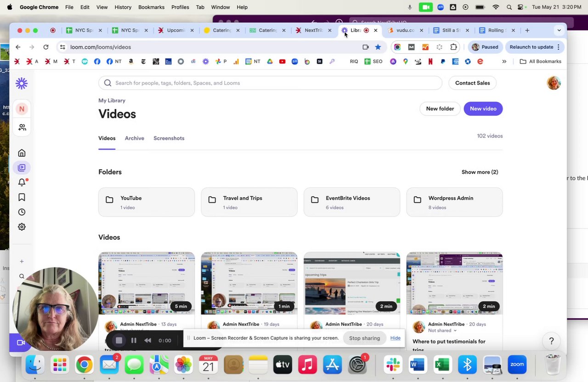Open the Netflix bookmark in bookmarks bar
Image resolution: width=588 pixels, height=382 pixels.
tap(430, 61)
